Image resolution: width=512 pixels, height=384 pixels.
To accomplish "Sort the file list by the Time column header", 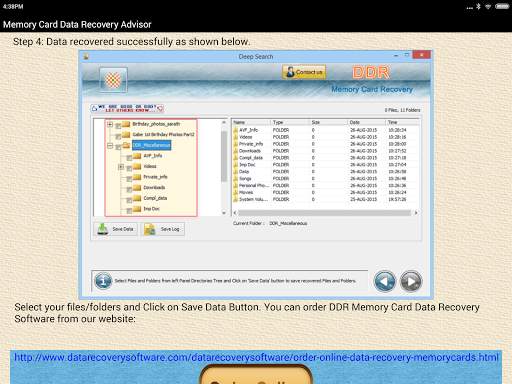I will point(402,122).
